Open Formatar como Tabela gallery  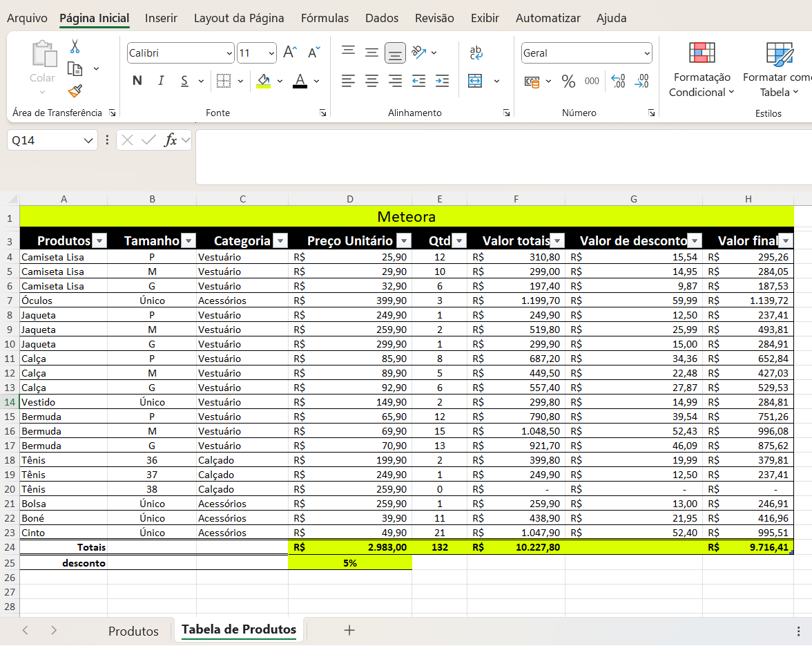coord(778,69)
